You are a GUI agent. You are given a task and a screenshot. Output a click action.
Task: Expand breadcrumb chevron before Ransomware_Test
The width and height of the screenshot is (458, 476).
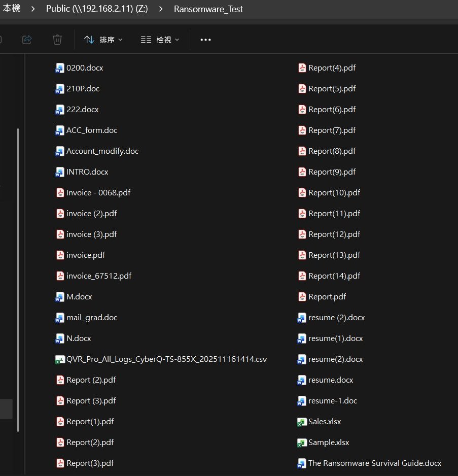pos(160,9)
